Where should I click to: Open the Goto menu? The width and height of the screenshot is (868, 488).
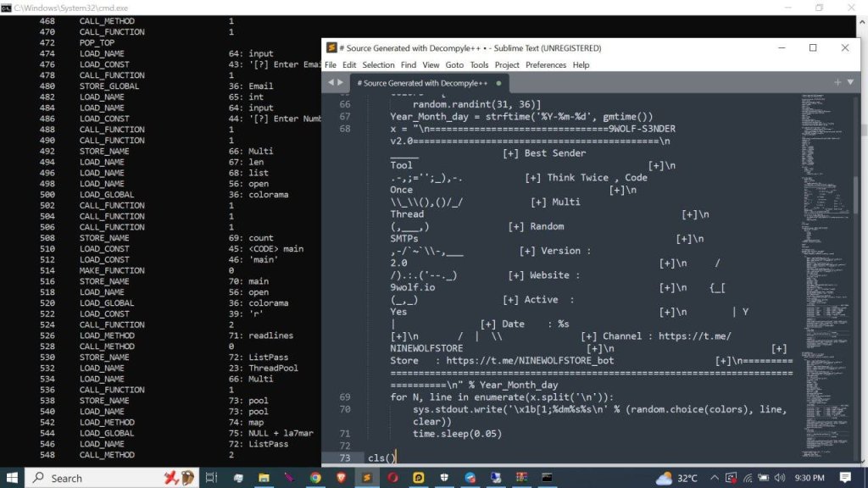(454, 64)
